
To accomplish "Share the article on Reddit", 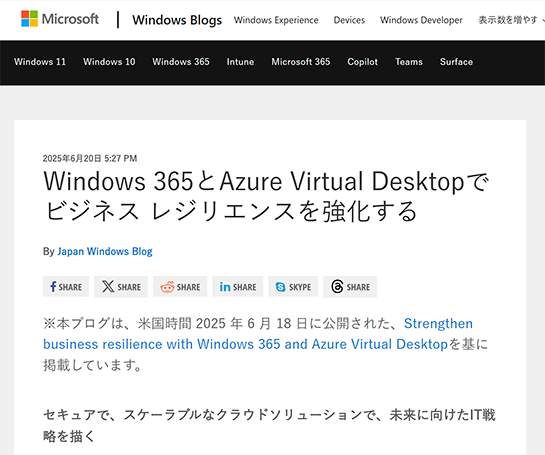I will 180,287.
